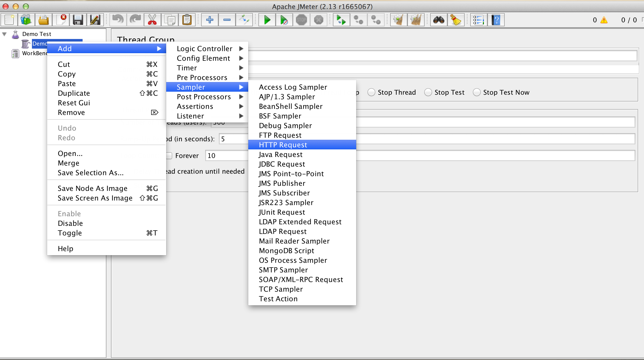Expand the Assertions submenu
Viewport: 644px width, 360px height.
pos(207,106)
